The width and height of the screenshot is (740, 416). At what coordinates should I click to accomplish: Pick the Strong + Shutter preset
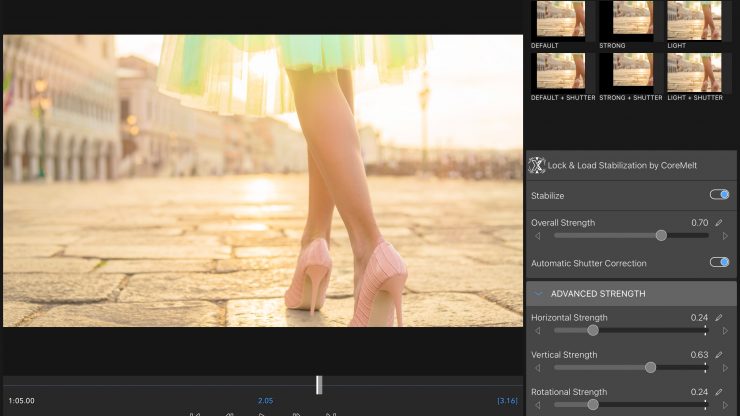tap(627, 72)
